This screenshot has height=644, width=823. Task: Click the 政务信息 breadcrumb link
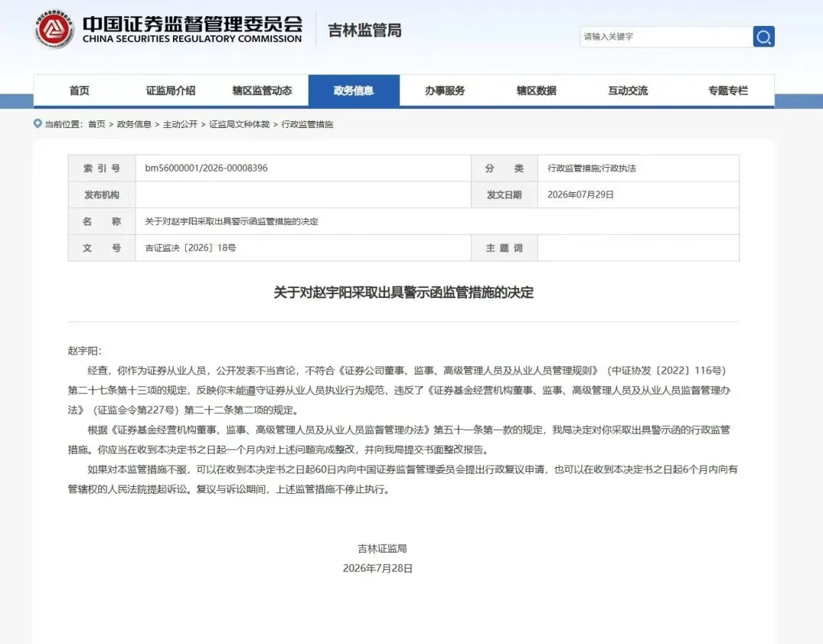coord(134,124)
